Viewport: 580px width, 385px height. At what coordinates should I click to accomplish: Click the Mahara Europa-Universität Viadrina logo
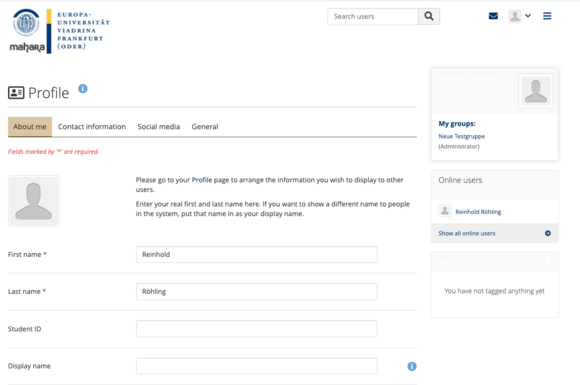(x=60, y=31)
